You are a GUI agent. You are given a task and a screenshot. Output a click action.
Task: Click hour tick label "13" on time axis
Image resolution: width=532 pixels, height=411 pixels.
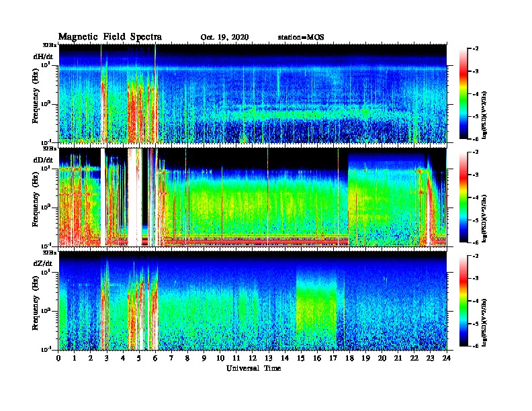pyautogui.click(x=269, y=358)
